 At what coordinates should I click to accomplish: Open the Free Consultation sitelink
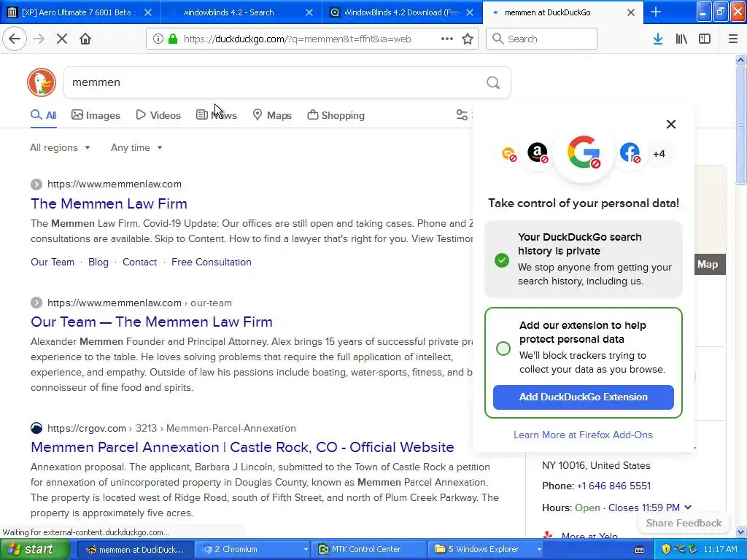pos(211,262)
